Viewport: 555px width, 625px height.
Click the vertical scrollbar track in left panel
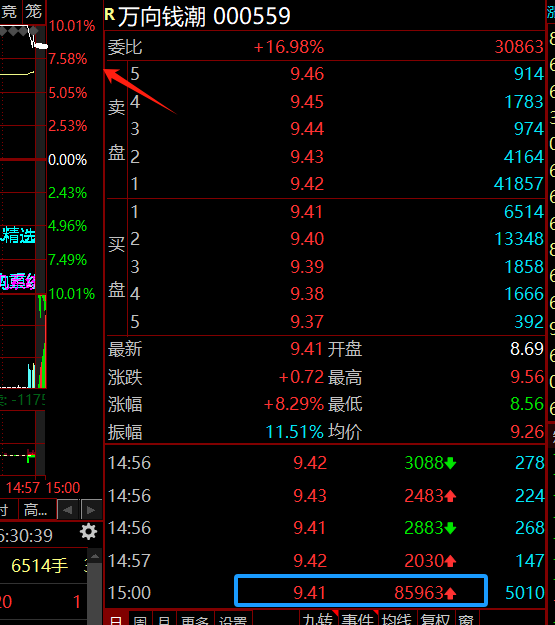[x=95, y=594]
